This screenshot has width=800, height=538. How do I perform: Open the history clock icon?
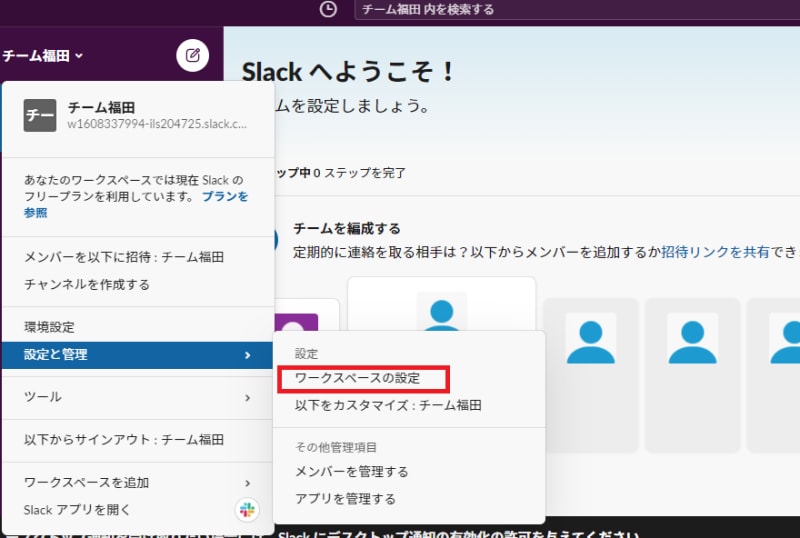point(328,9)
